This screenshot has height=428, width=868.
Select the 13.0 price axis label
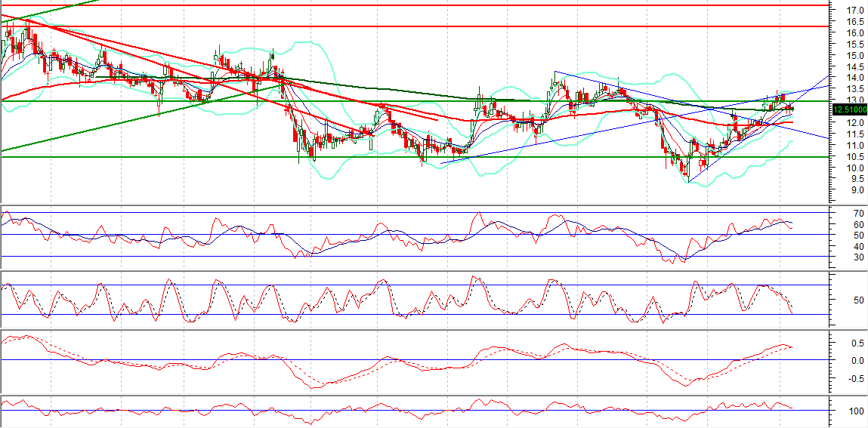[x=856, y=100]
